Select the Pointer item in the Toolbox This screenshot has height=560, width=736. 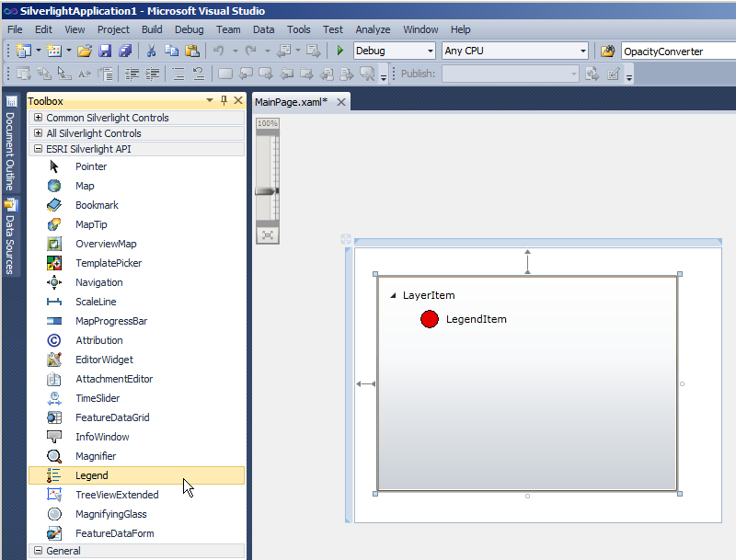(x=91, y=166)
